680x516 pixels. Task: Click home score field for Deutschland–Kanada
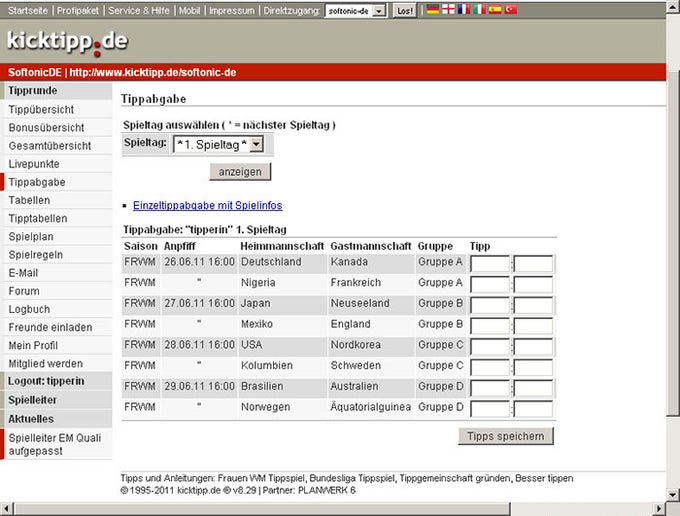click(490, 263)
